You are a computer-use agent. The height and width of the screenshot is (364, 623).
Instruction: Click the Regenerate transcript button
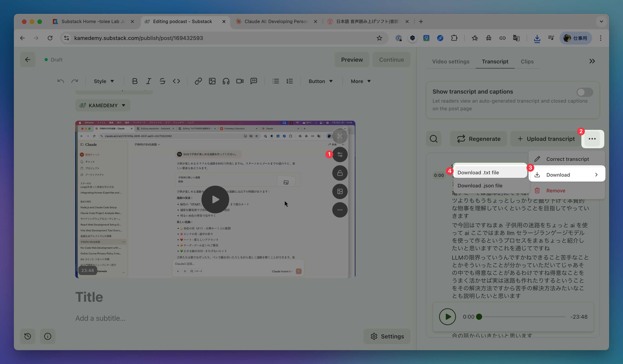click(479, 139)
